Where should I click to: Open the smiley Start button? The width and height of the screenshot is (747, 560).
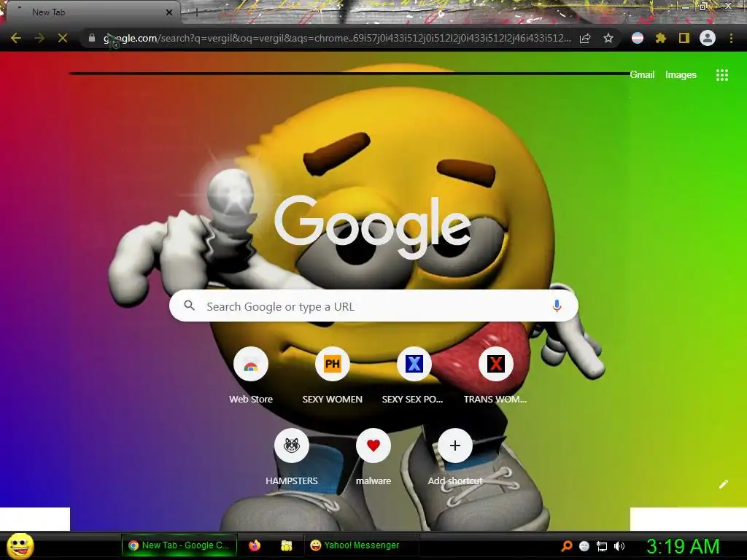point(20,545)
